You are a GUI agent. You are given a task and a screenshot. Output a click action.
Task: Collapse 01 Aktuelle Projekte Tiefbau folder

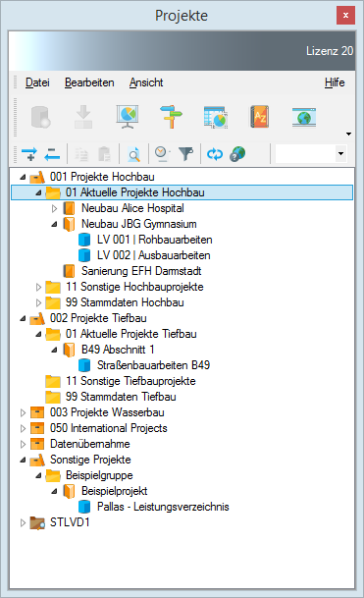(38, 334)
